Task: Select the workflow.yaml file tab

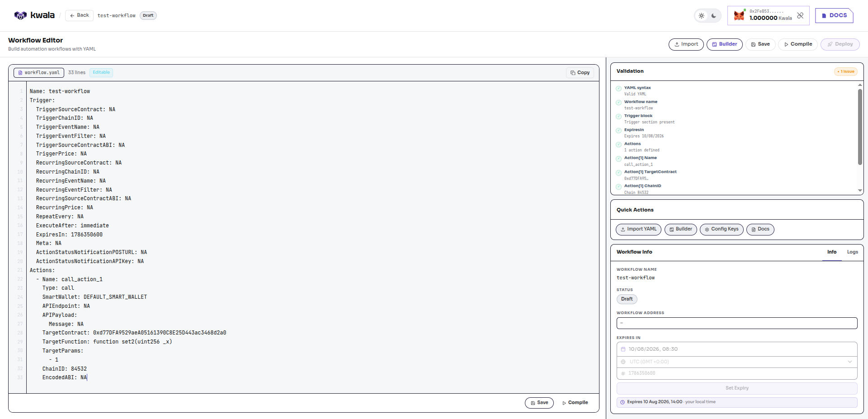Action: point(39,73)
